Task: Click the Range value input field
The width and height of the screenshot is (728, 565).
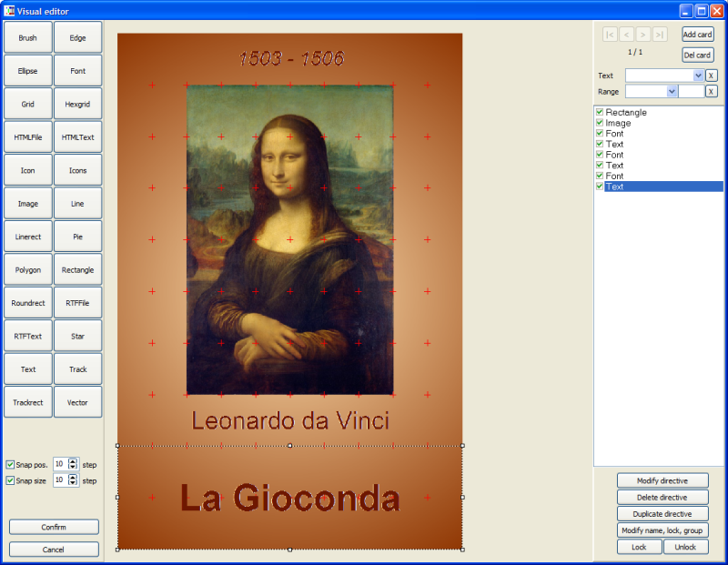Action: click(x=692, y=92)
